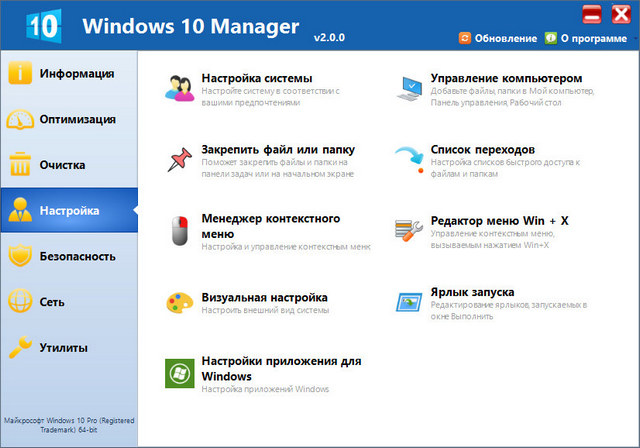Open Список переходов tool

(482, 149)
